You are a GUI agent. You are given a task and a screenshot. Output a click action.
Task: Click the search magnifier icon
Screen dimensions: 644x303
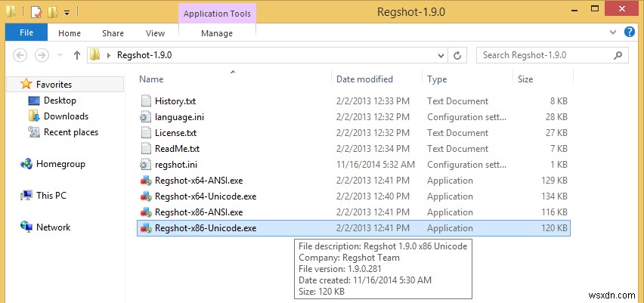618,55
